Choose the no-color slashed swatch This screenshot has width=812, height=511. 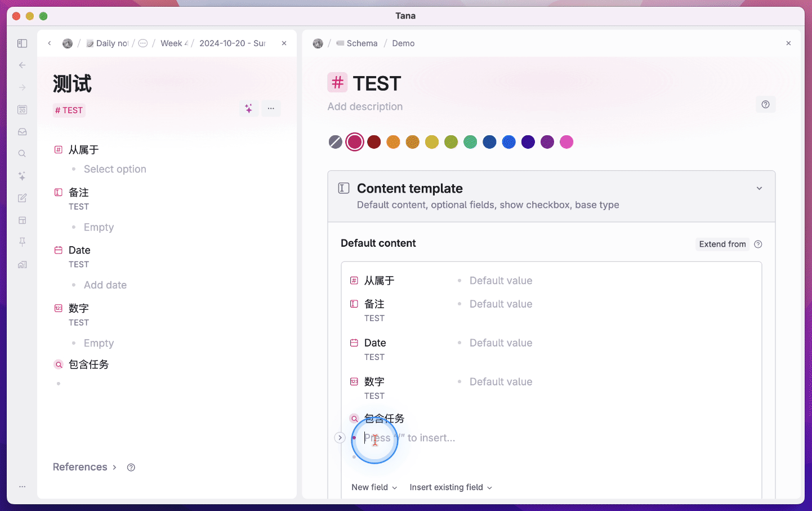click(x=336, y=142)
